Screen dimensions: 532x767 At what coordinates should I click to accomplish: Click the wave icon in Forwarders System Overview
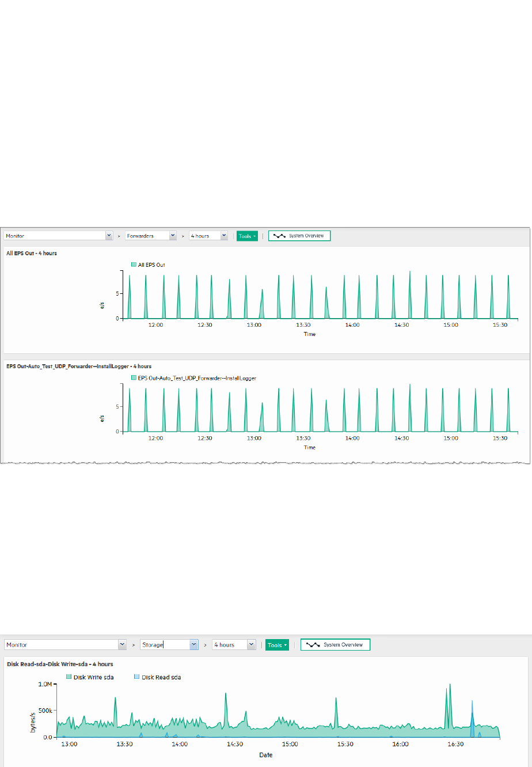point(279,236)
